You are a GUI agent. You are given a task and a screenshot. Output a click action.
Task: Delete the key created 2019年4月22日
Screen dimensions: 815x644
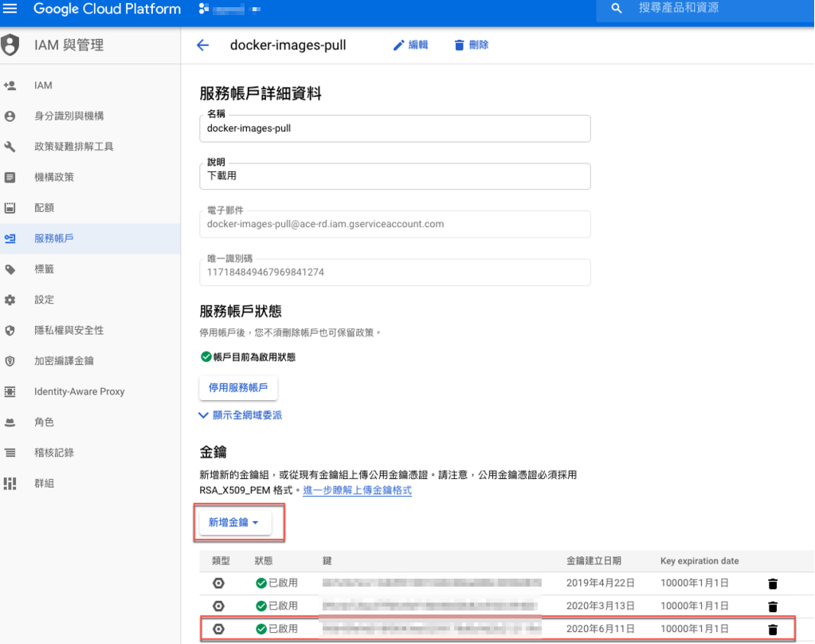point(773,583)
